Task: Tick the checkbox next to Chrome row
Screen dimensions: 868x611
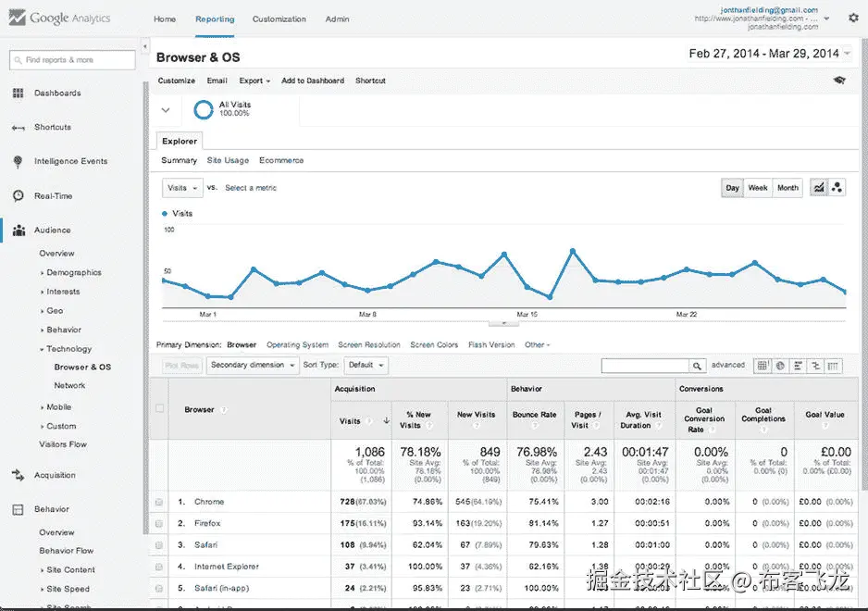Action: [159, 502]
